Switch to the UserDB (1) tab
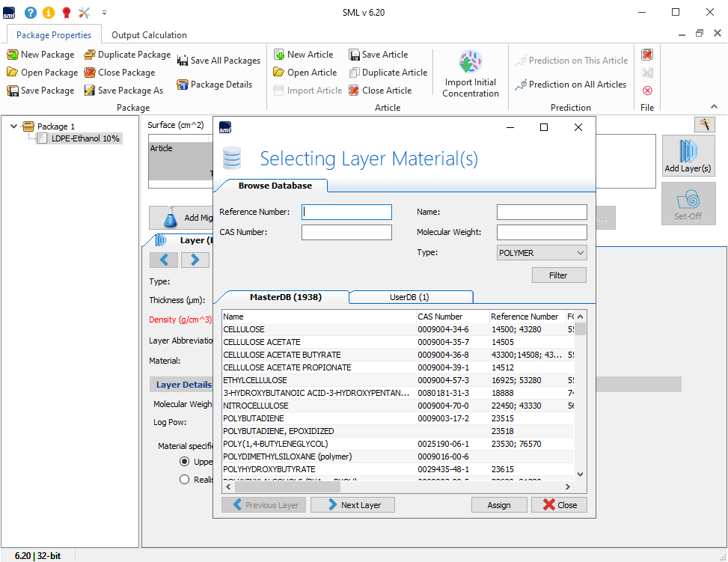The height and width of the screenshot is (562, 728). [x=410, y=297]
